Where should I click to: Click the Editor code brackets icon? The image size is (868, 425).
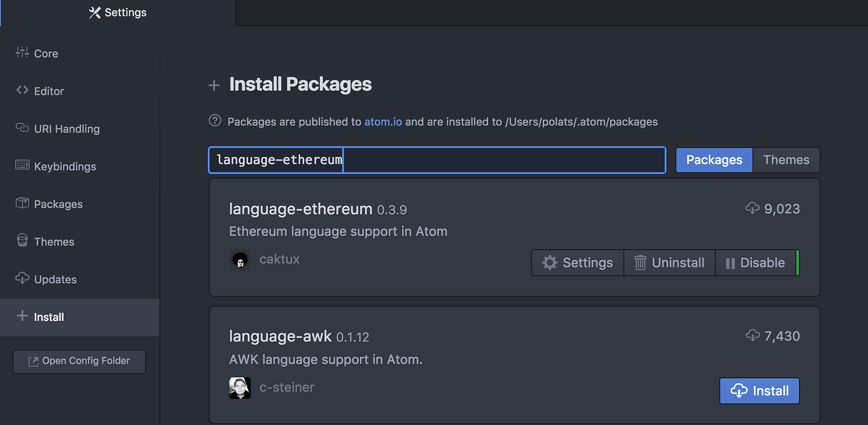coord(22,90)
